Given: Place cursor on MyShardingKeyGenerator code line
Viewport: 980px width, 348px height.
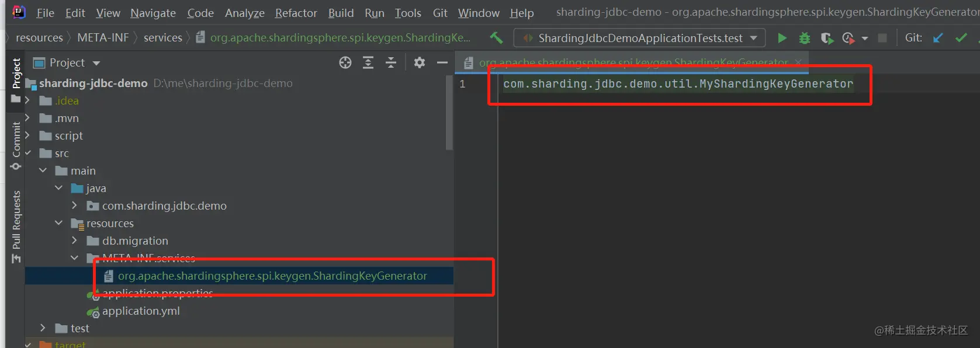Looking at the screenshot, I should [x=678, y=84].
